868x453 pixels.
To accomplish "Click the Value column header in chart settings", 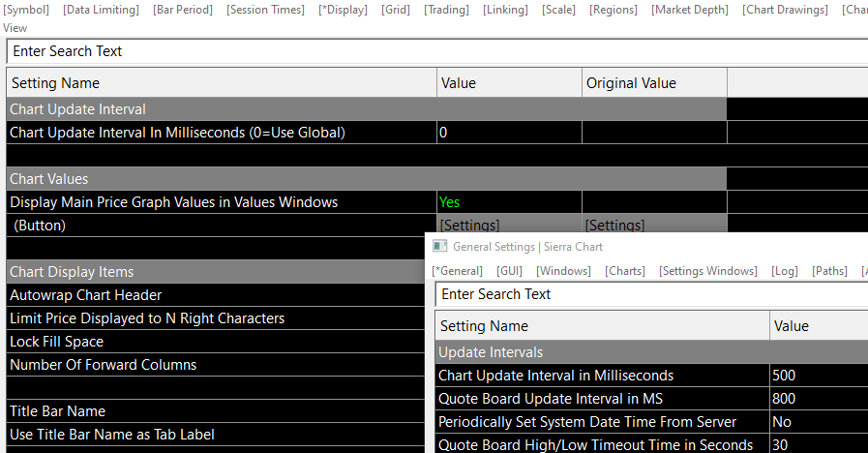I will click(509, 83).
